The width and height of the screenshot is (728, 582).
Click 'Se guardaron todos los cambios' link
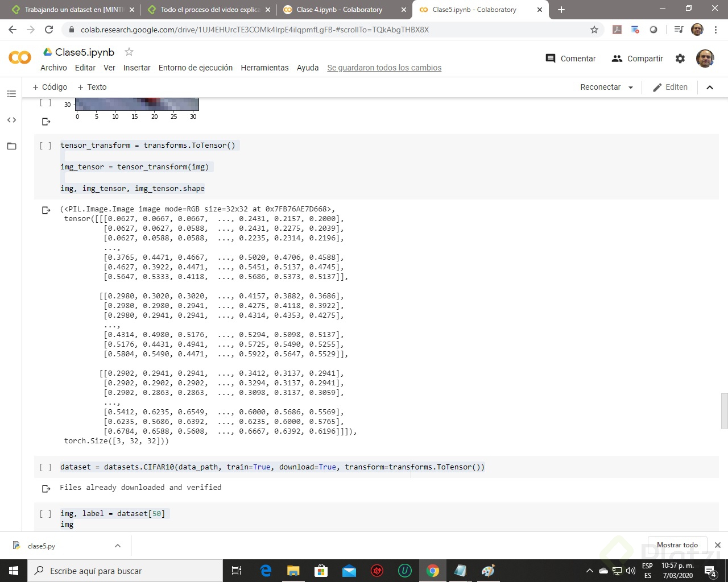click(384, 68)
